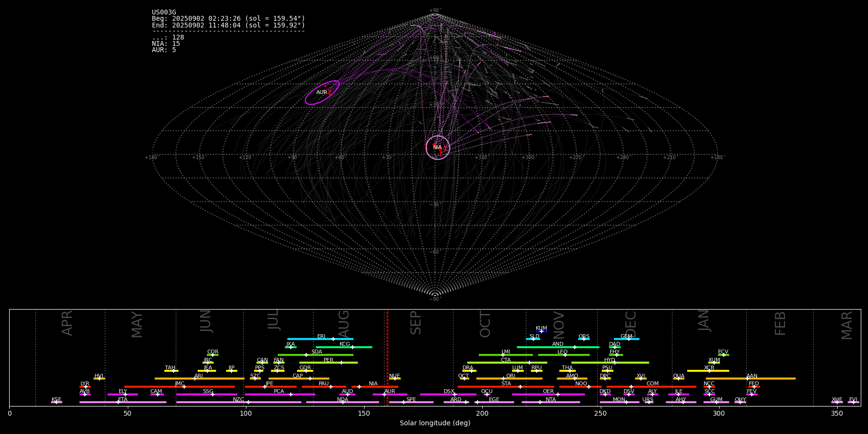The height and width of the screenshot is (434, 868).
Task: Select the light green CTA shower bar
Action: point(507,363)
